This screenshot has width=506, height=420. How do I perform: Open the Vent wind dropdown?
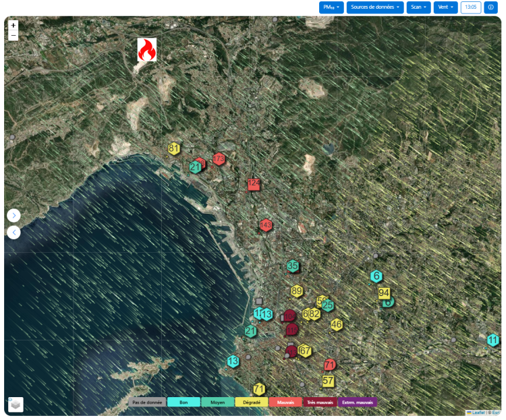445,7
